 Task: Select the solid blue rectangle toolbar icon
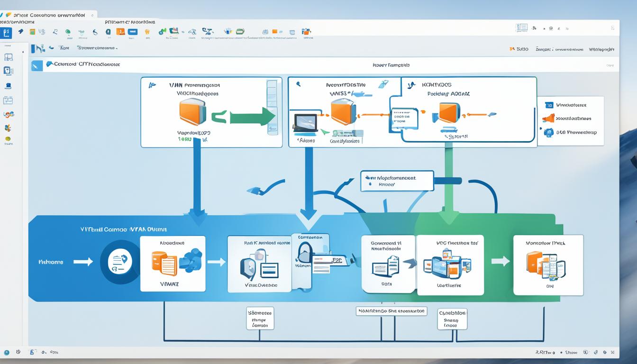click(x=133, y=32)
